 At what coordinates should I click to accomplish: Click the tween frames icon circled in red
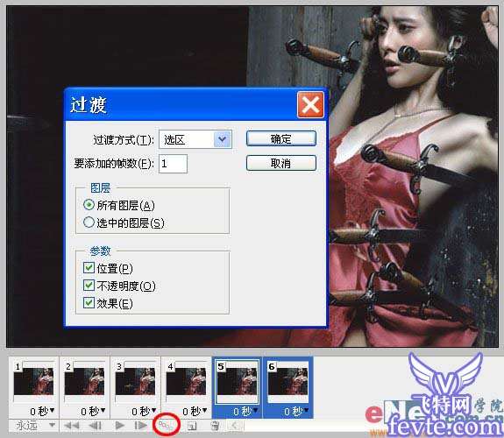[166, 425]
